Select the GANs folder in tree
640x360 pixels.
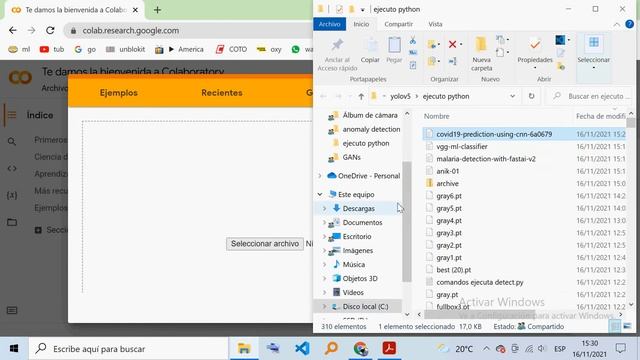[351, 157]
